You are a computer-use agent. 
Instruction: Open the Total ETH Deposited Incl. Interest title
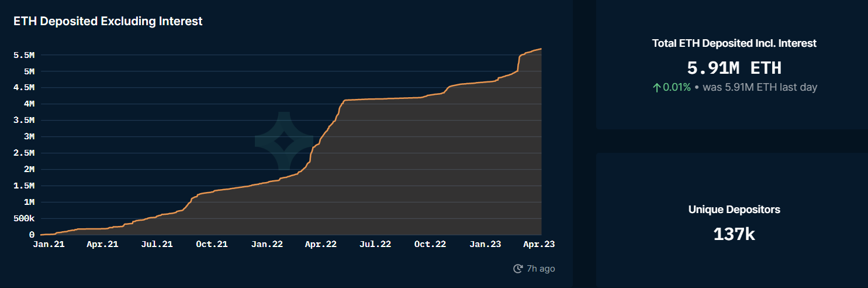click(734, 43)
